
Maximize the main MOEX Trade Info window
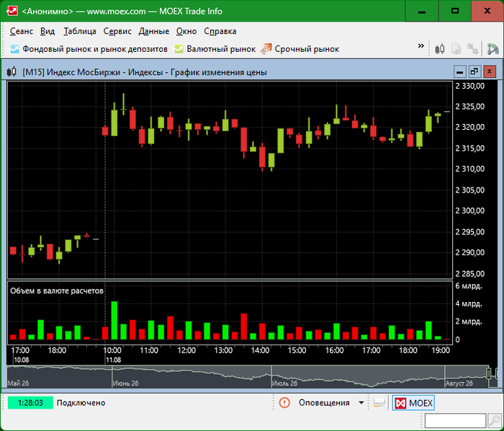[x=455, y=12]
